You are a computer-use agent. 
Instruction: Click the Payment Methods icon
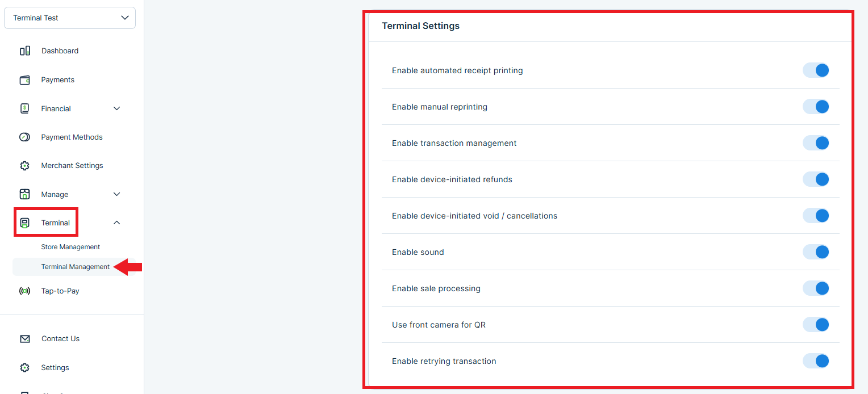[25, 137]
